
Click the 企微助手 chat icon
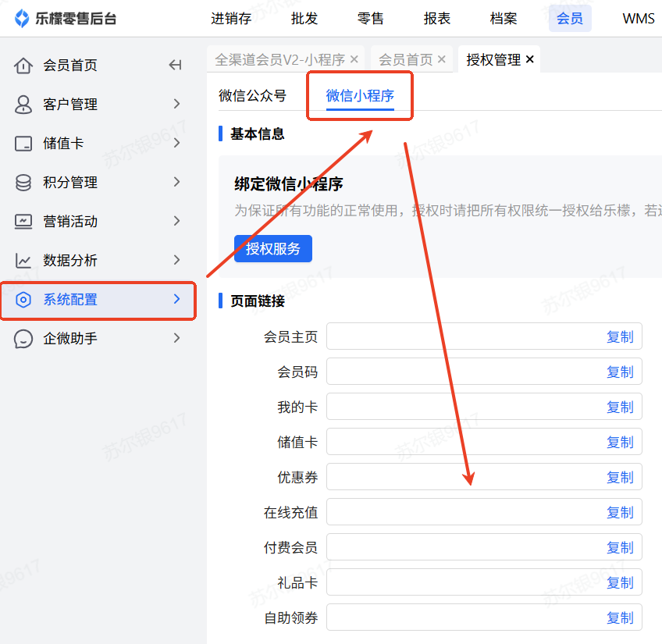point(23,339)
